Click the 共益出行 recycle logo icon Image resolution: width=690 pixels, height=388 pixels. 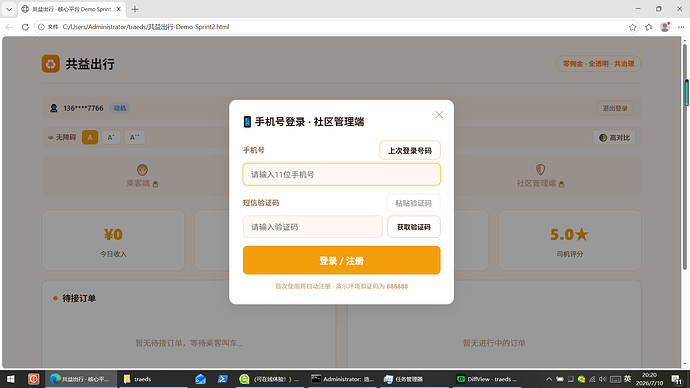click(51, 64)
